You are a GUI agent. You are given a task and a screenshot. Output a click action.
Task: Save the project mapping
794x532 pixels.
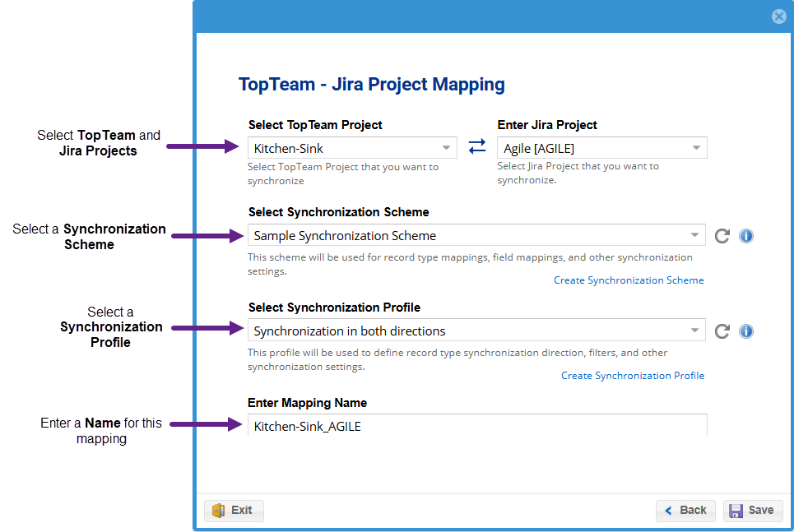[753, 511]
